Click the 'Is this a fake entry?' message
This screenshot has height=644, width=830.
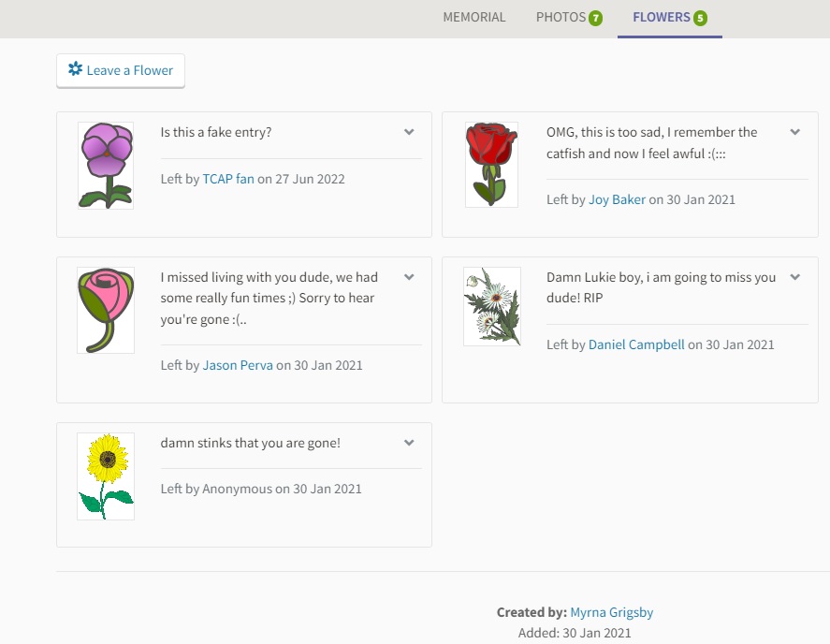tap(216, 132)
